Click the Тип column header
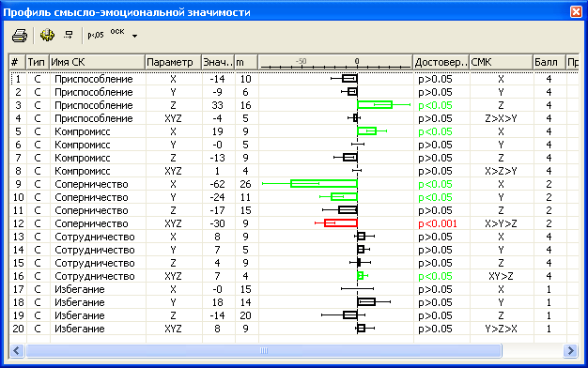Screen dimensions: 588x368 coord(38,62)
